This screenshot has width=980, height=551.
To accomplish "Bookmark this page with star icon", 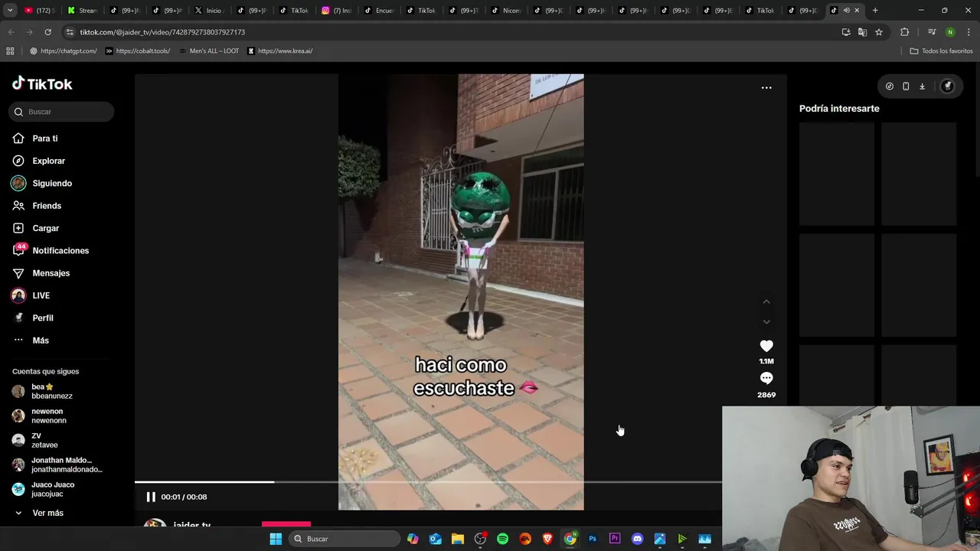I will coord(879,32).
